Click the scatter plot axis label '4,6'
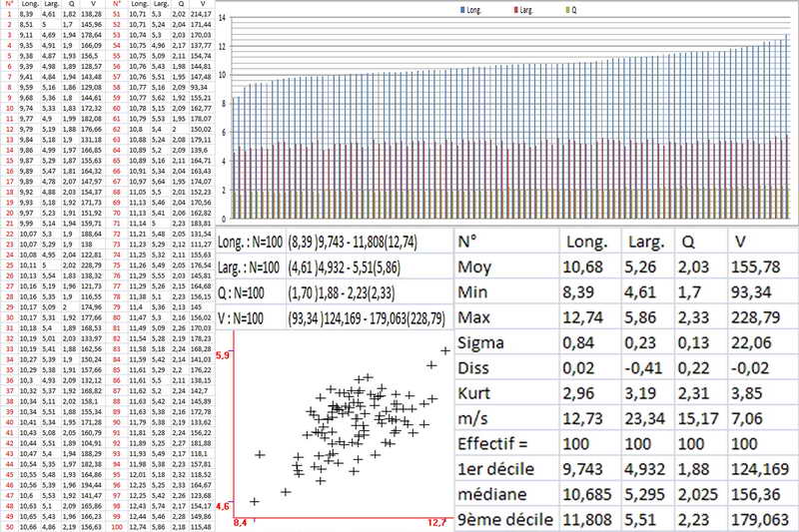Viewport: 799px width, 532px height. coord(223,506)
